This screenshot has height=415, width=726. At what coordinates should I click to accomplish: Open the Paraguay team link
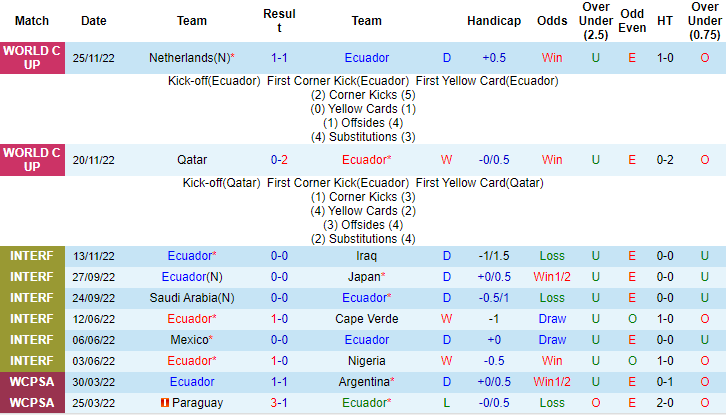[x=196, y=403]
